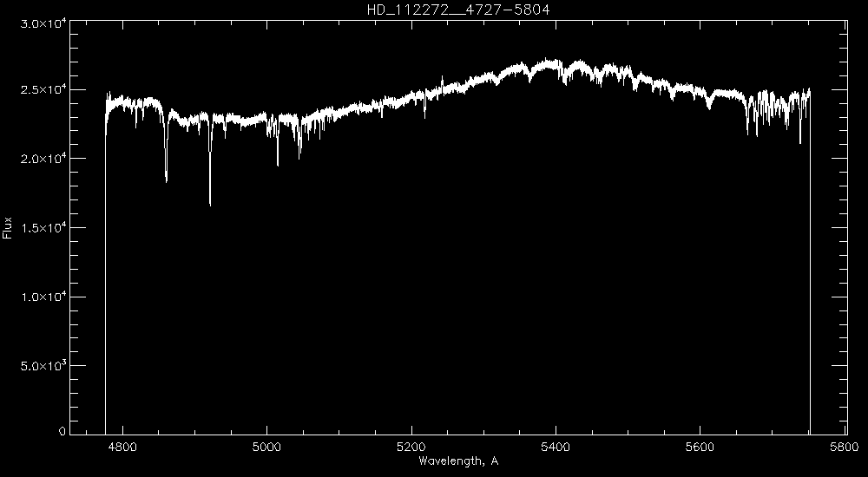Screen dimensions: 868x477
Task: Click the Flux y-axis label
Action: click(7, 227)
